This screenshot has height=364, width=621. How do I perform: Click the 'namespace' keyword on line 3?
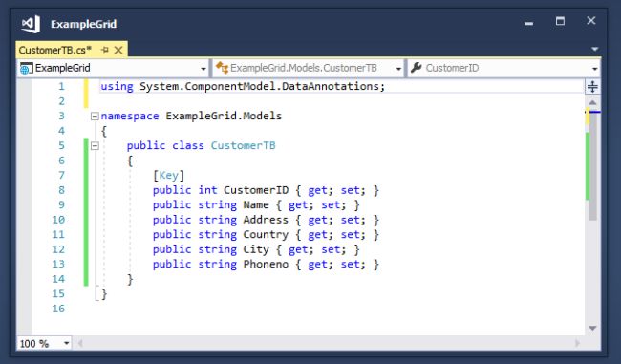pos(130,116)
